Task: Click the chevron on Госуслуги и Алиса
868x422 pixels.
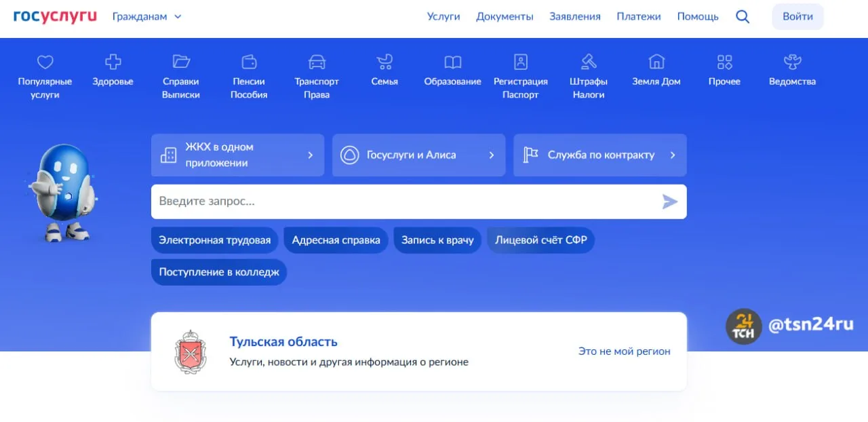Action: coord(492,155)
